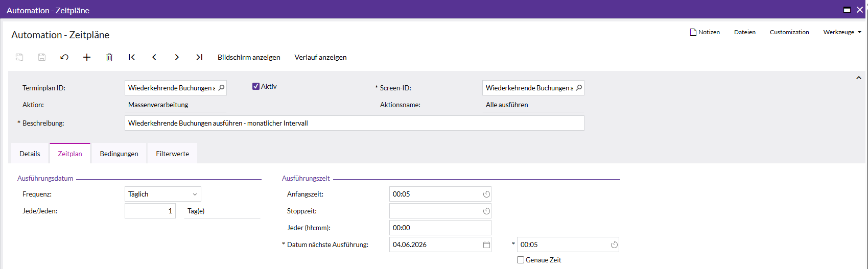The height and width of the screenshot is (269, 868).
Task: Open Dateien link
Action: [x=745, y=32]
